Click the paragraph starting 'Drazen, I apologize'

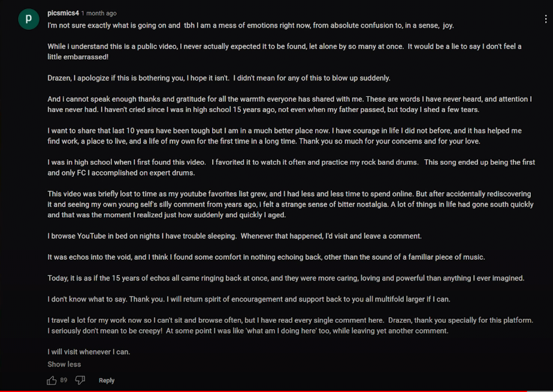[219, 78]
